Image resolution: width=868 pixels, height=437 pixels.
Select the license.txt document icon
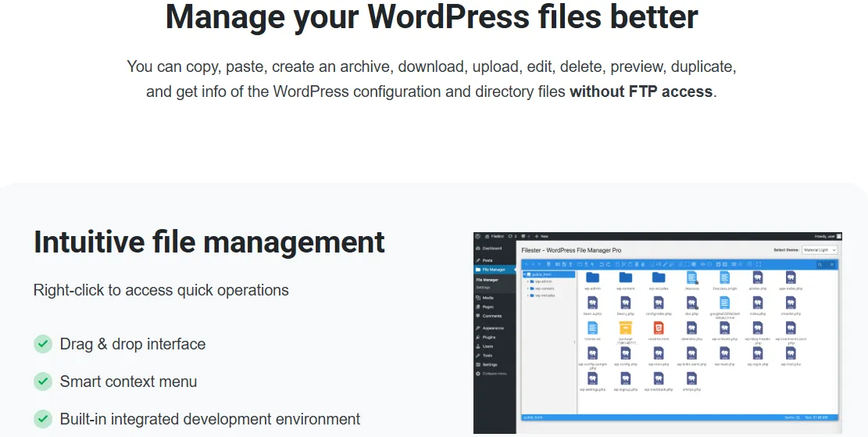(x=592, y=328)
